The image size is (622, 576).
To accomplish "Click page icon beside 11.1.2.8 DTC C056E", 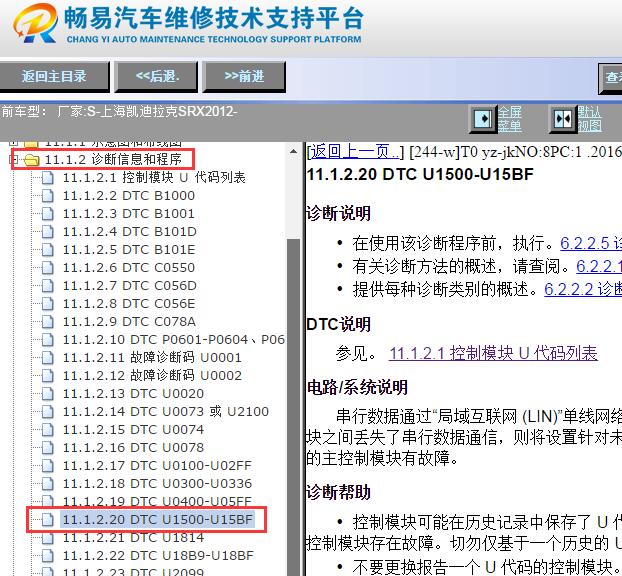I will (x=48, y=303).
